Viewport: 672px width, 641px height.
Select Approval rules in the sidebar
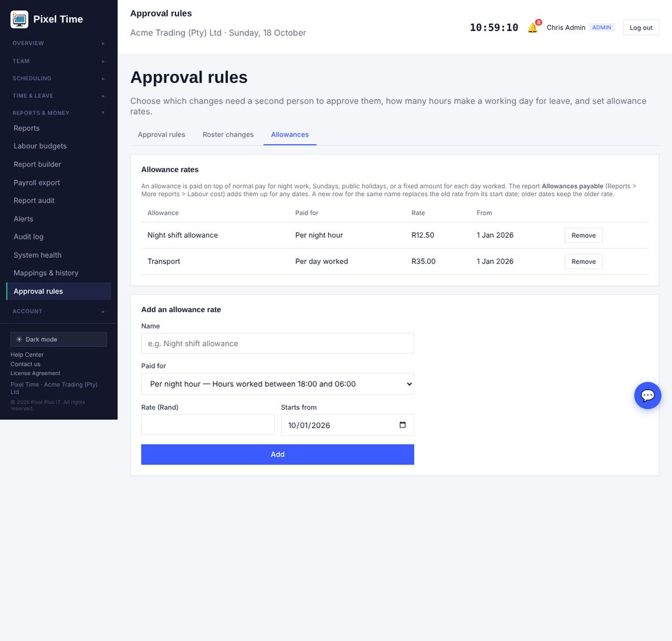59,291
